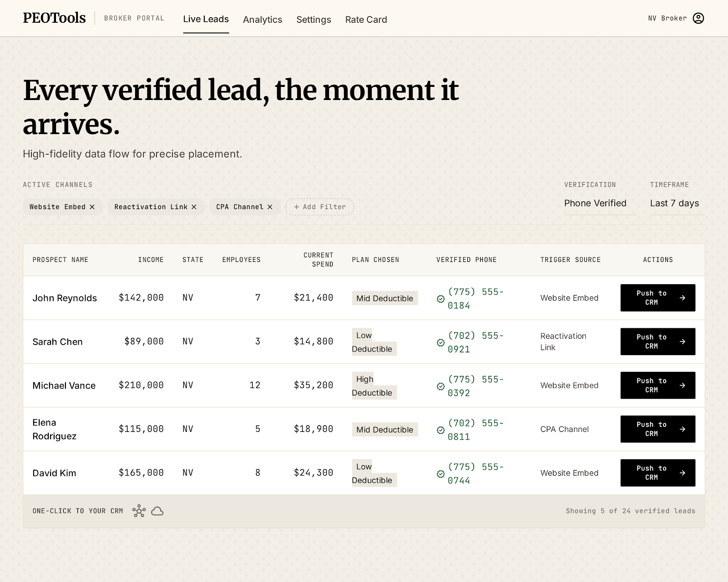The height and width of the screenshot is (582, 728).
Task: Click phone number (775) 555-0744
Action: click(476, 474)
